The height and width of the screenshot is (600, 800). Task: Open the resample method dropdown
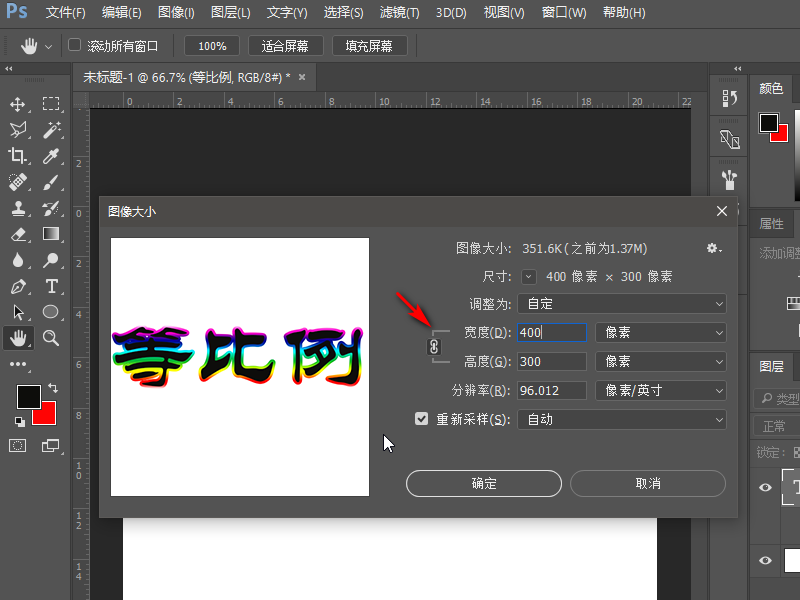pos(621,420)
